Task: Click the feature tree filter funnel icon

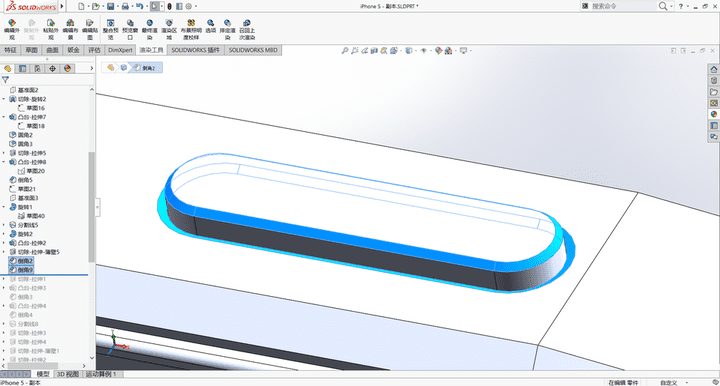Action: coord(6,79)
